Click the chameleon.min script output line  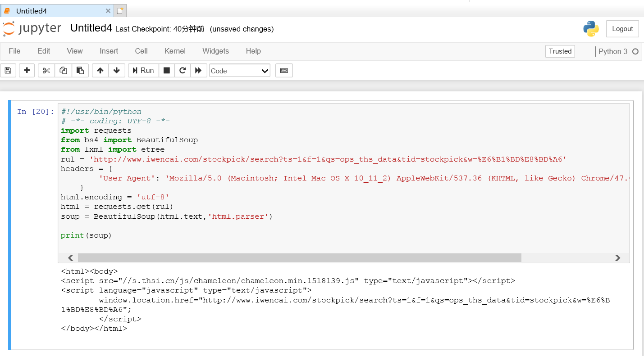pyautogui.click(x=288, y=281)
